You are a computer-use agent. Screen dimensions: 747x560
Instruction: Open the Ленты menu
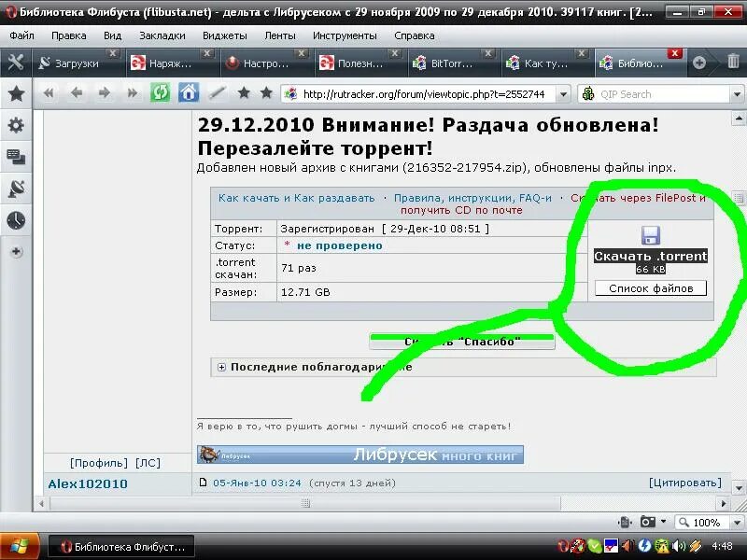pos(279,35)
